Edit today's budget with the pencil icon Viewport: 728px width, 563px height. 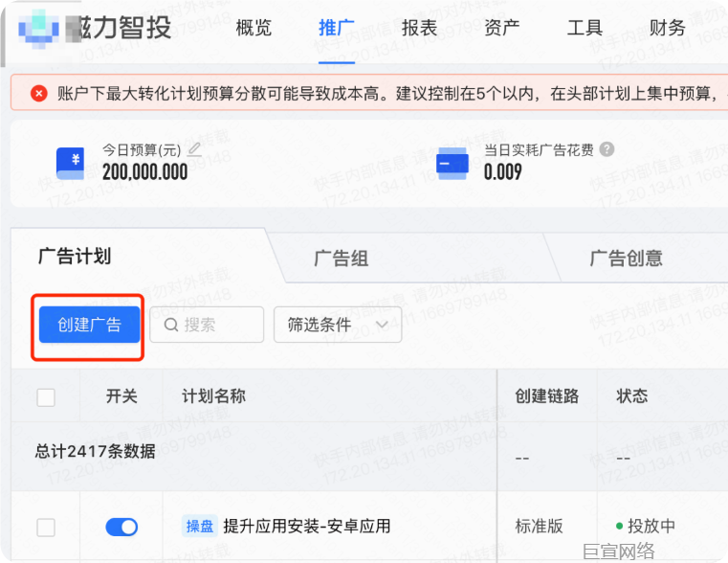click(194, 149)
